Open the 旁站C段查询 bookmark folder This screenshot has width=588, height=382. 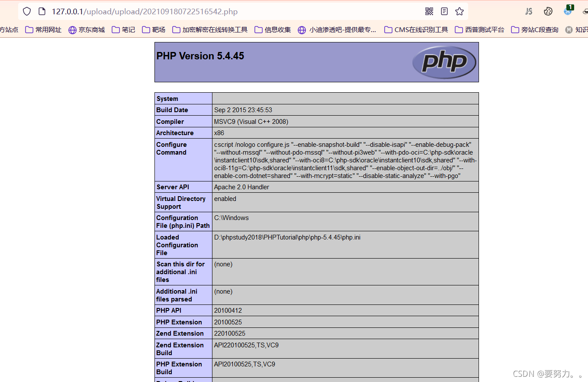pyautogui.click(x=535, y=30)
